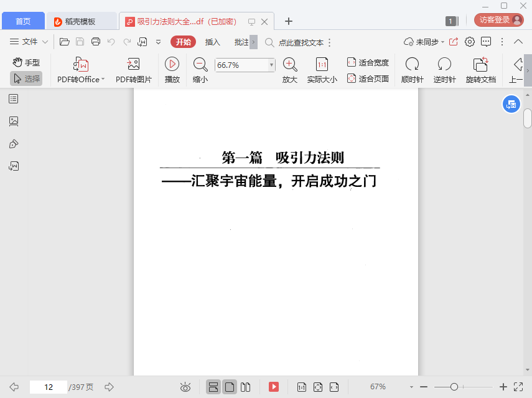Switch to two-page view in status bar
532x398 pixels.
click(245, 387)
